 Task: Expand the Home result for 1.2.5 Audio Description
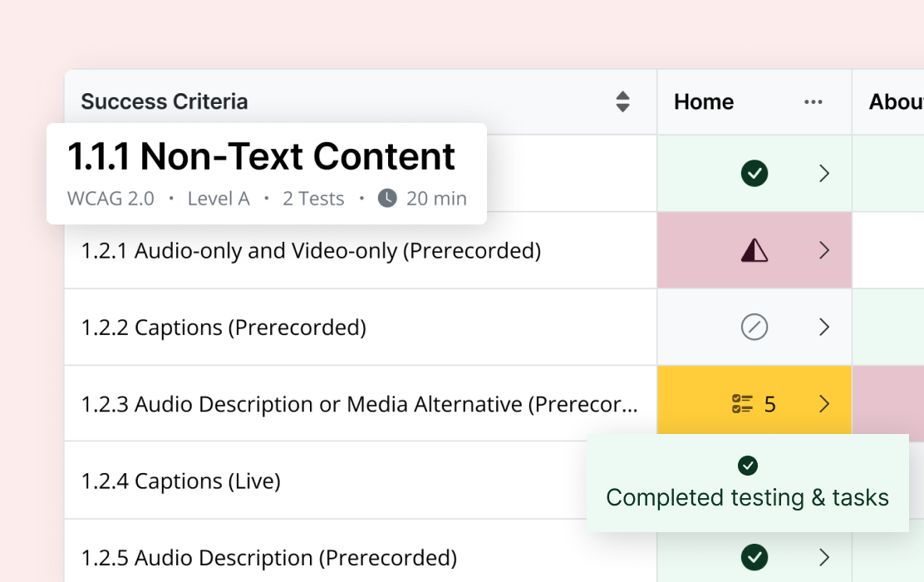pos(824,556)
